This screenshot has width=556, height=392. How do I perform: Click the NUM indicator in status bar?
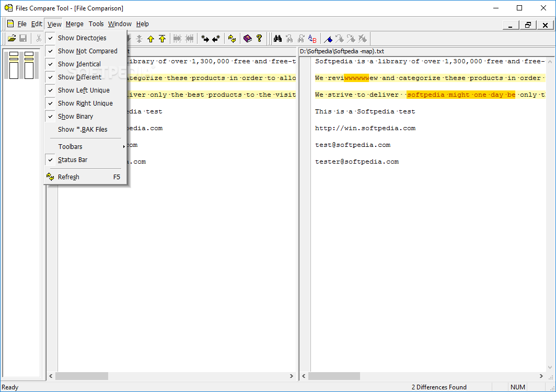(518, 387)
